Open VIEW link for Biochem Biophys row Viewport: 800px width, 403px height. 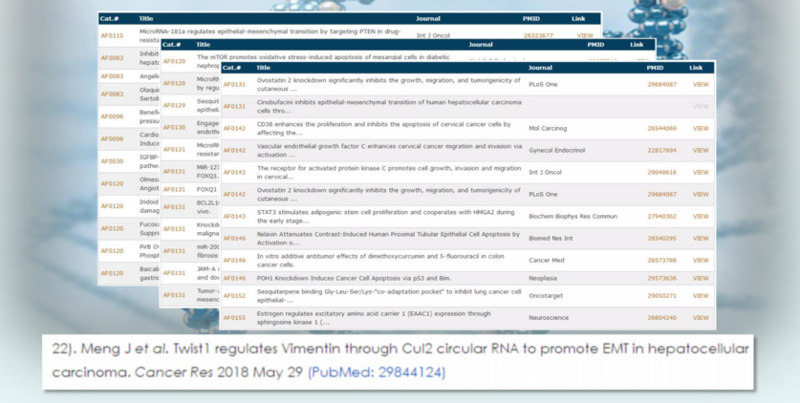tap(701, 215)
